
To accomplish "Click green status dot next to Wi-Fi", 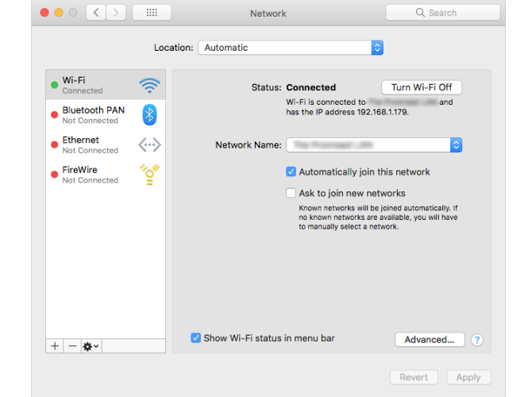I will [54, 85].
